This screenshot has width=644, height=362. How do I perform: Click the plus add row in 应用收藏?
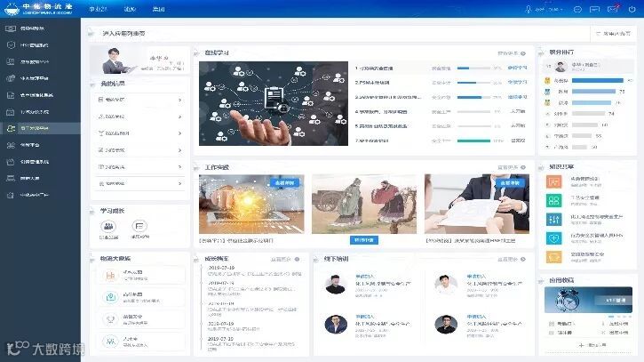tap(592, 345)
